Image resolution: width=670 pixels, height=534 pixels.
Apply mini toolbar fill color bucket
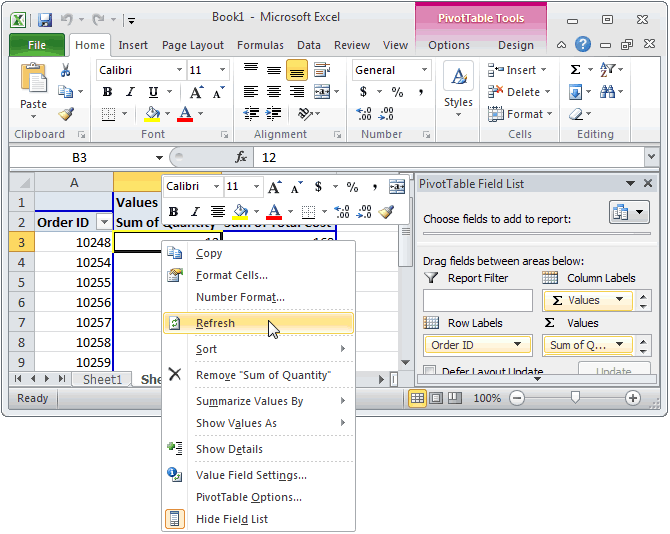pyautogui.click(x=241, y=211)
